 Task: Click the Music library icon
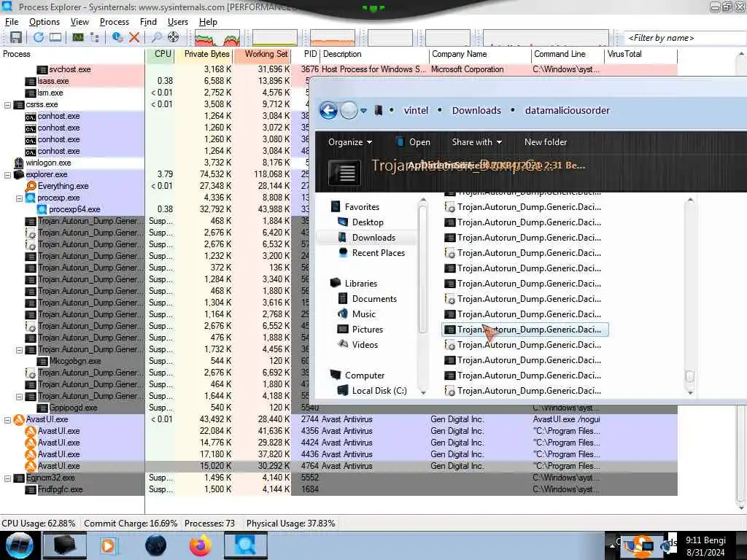coord(343,314)
